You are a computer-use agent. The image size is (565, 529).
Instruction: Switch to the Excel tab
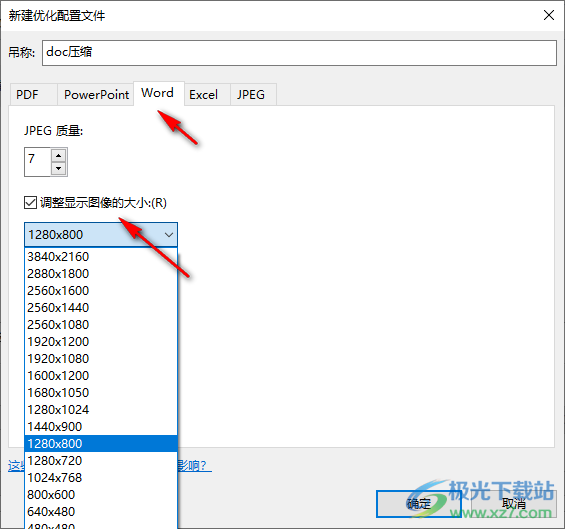[x=207, y=95]
